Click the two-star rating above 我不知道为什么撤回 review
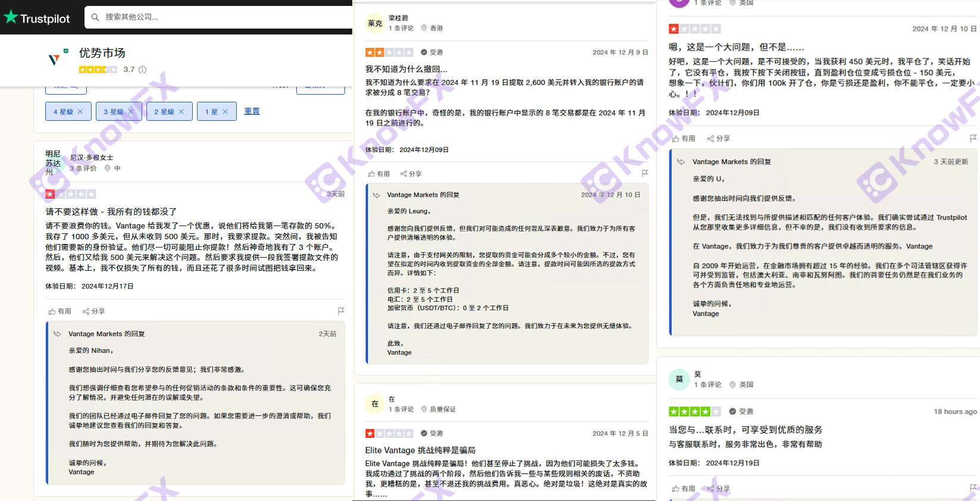The width and height of the screenshot is (980, 501). coord(389,52)
